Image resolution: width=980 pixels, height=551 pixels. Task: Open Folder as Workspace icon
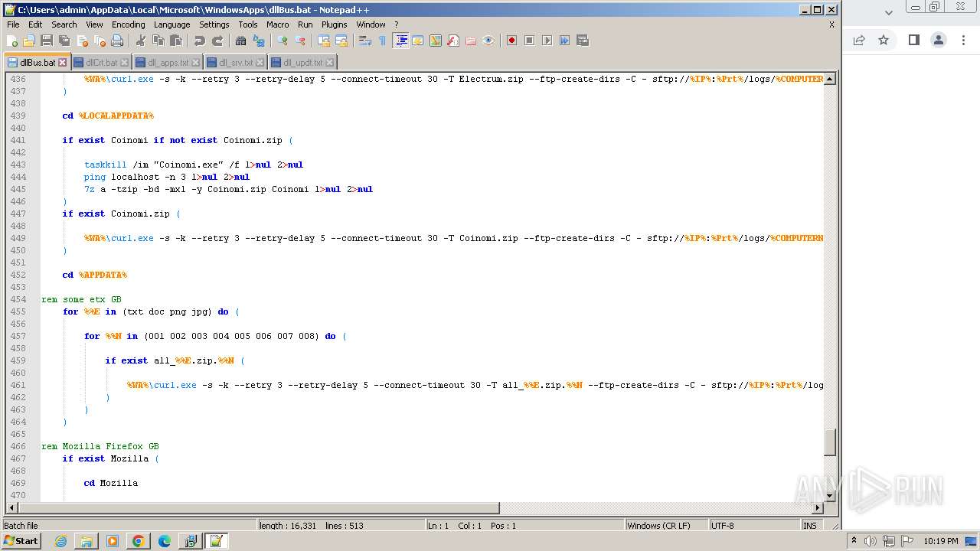point(471,41)
